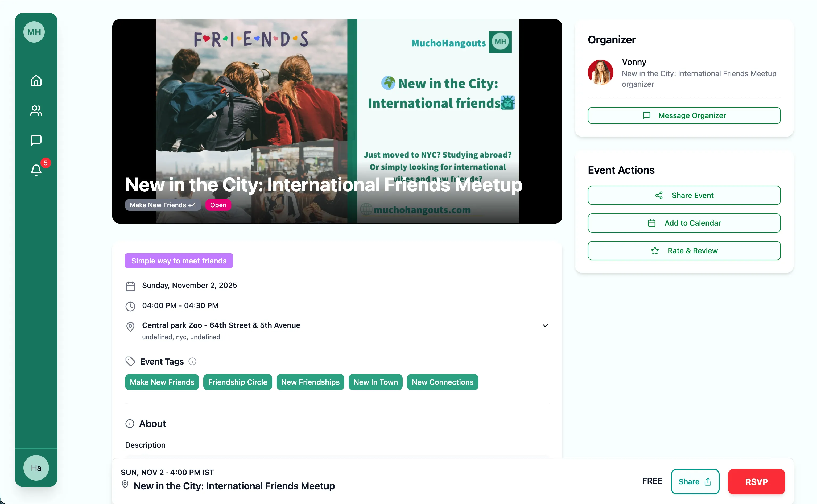
Task: Open the Home icon in the sidebar
Action: 36,81
